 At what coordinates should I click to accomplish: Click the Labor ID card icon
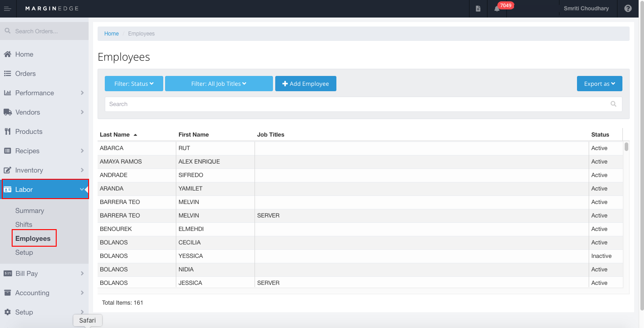point(7,189)
